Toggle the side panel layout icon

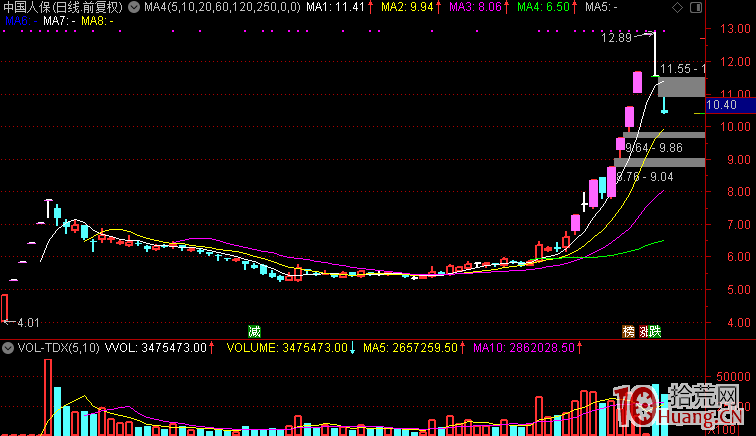[x=696, y=7]
